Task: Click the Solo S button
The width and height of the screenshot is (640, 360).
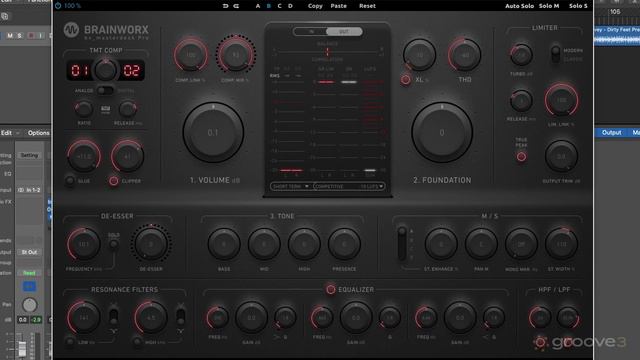Action: (578, 6)
